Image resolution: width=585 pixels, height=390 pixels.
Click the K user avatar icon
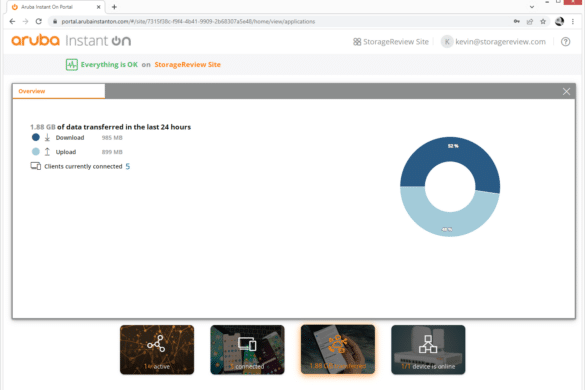point(447,42)
